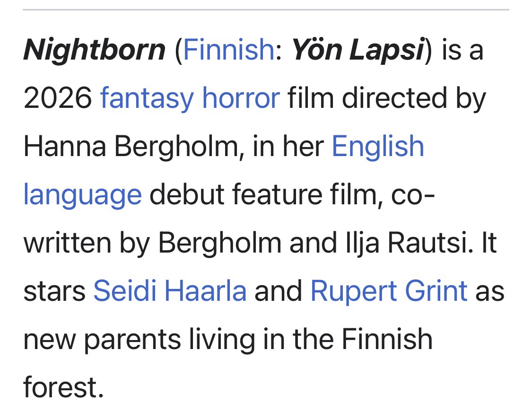Screen dimensions: 532x420
Task: Open the Finnish language link
Action: coord(228,50)
